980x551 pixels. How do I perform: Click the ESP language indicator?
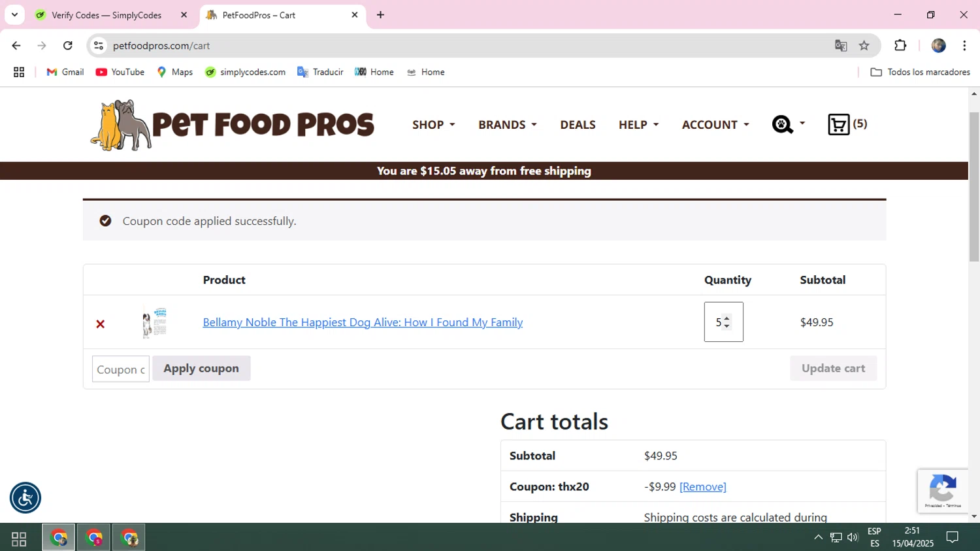pyautogui.click(x=874, y=537)
